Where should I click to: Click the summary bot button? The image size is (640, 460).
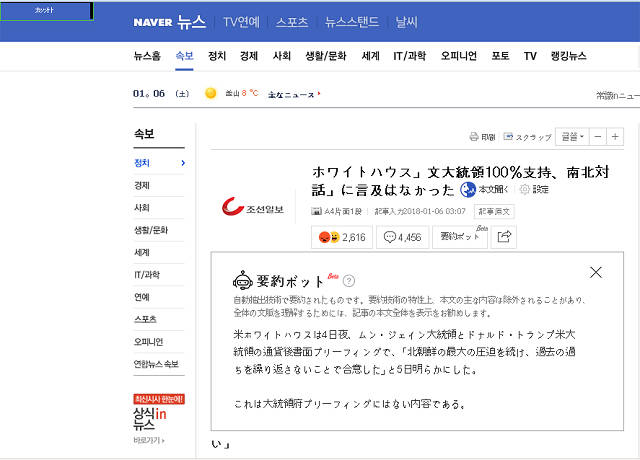pyautogui.click(x=461, y=237)
